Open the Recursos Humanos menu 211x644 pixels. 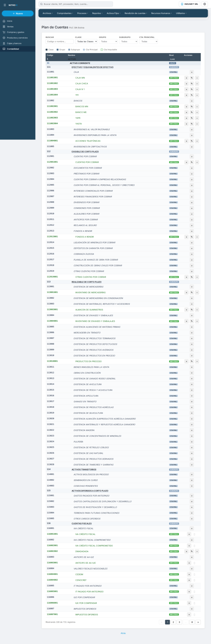click(x=162, y=13)
